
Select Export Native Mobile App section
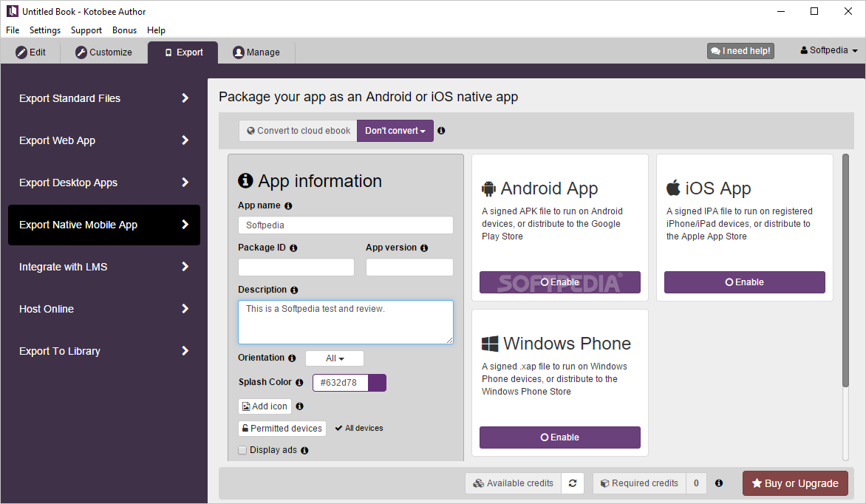tap(104, 225)
